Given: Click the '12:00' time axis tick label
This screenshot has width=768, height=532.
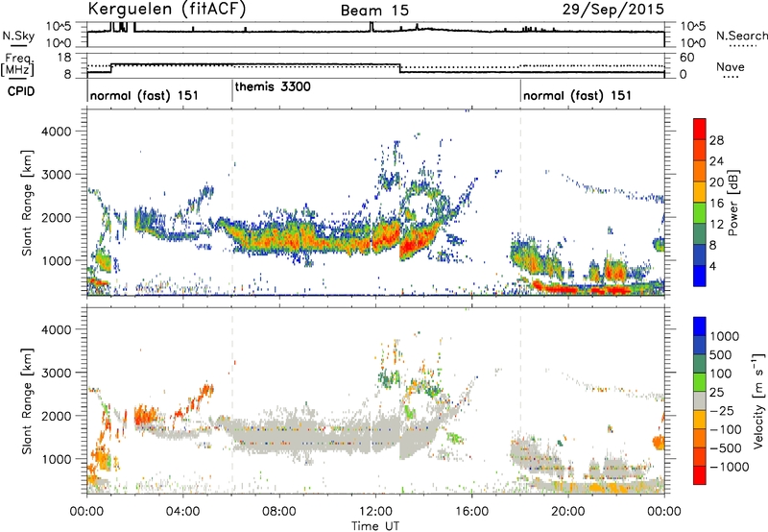Looking at the screenshot, I should click(x=375, y=512).
